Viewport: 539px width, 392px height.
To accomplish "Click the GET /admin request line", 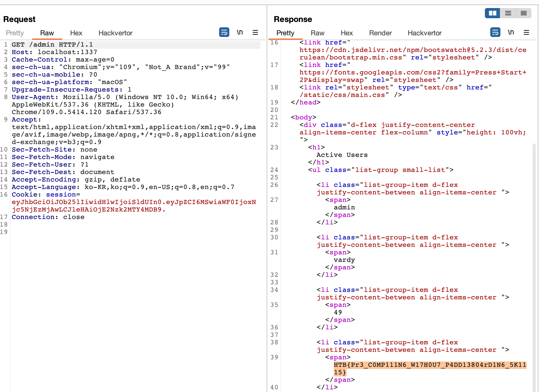I will (x=52, y=44).
